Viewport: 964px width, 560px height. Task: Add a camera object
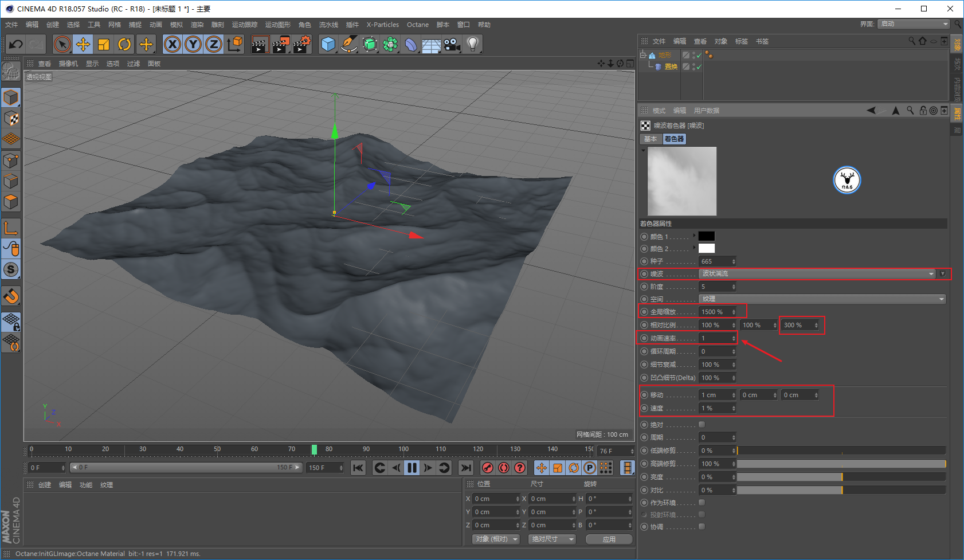point(452,44)
